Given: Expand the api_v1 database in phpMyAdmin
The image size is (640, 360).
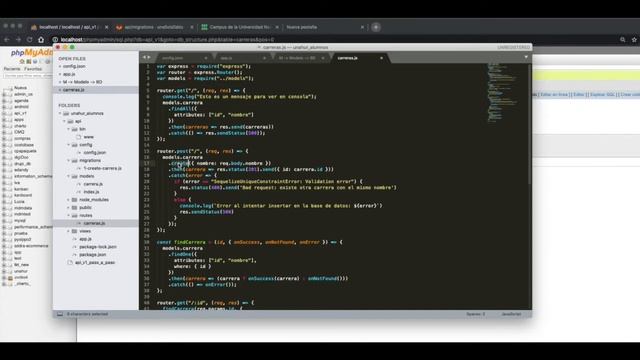Looking at the screenshot, I should pyautogui.click(x=4, y=113).
